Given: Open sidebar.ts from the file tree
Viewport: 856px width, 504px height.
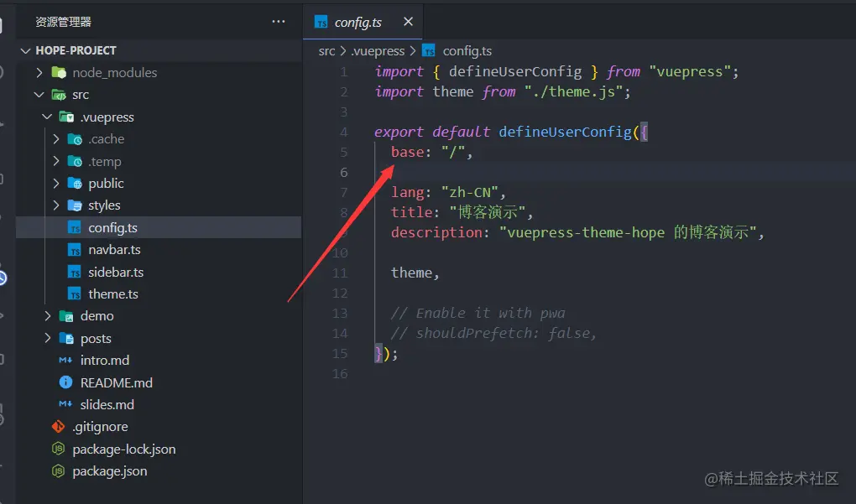Looking at the screenshot, I should point(116,272).
